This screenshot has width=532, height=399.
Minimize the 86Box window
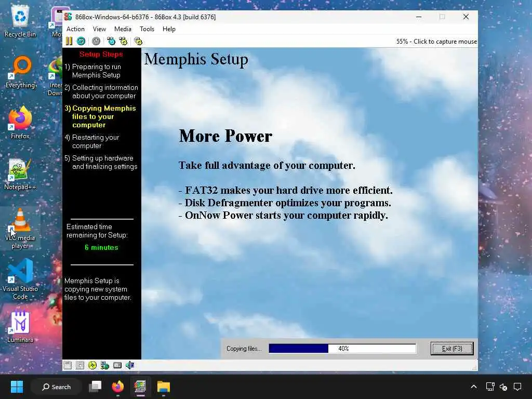[419, 17]
